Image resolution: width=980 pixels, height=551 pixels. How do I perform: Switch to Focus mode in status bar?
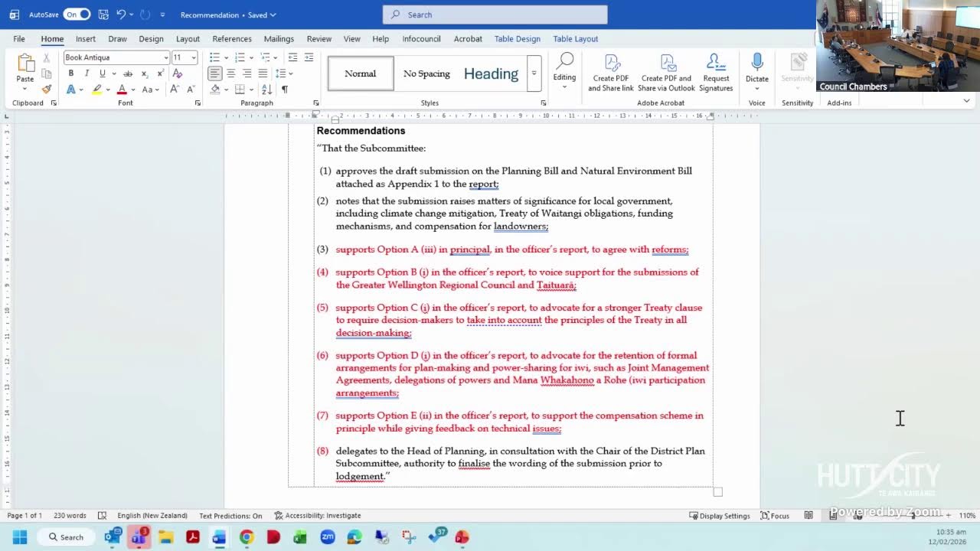(775, 516)
